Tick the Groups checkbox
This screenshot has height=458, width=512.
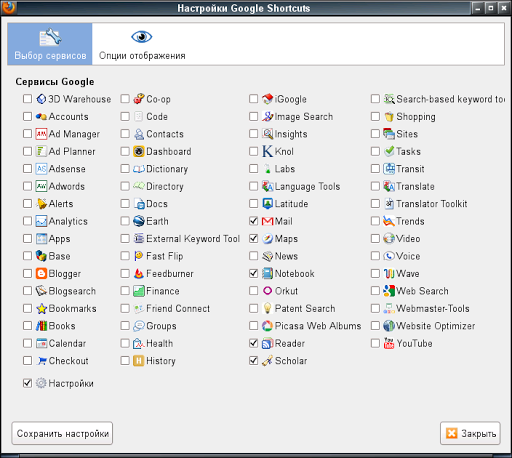coord(125,326)
